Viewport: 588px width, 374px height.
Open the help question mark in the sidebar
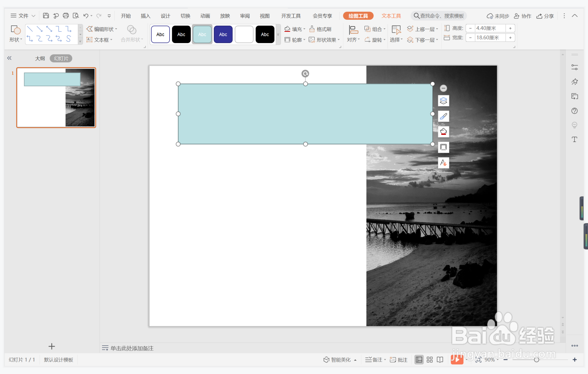574,111
